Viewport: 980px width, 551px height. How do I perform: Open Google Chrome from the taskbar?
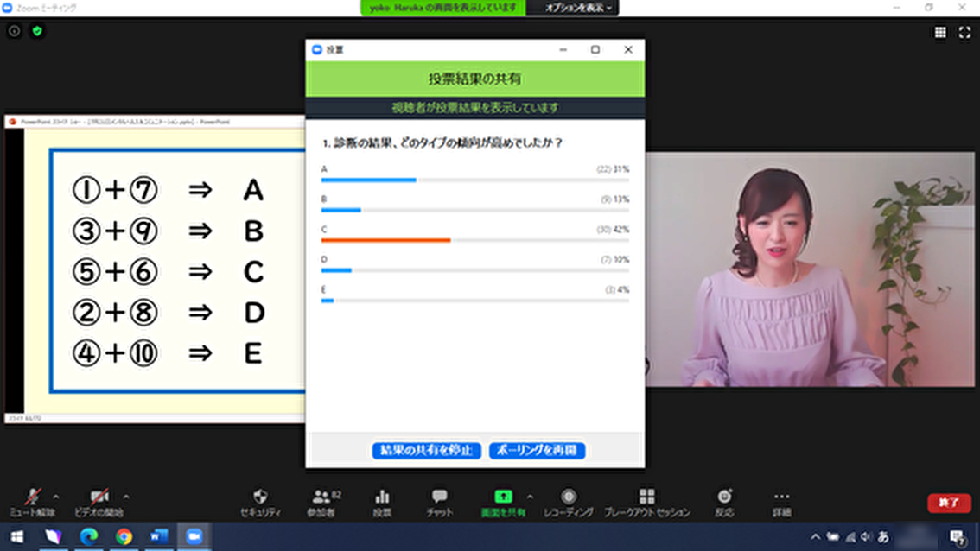(124, 536)
